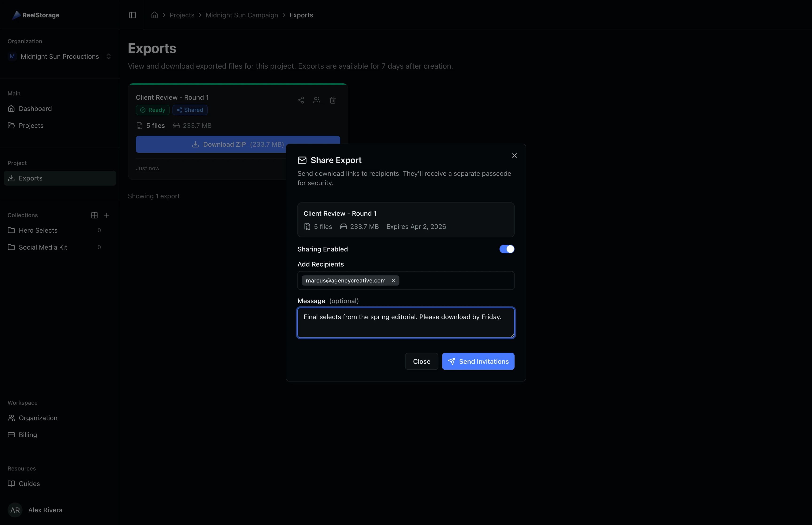Click the Download ZIP button

(x=238, y=144)
